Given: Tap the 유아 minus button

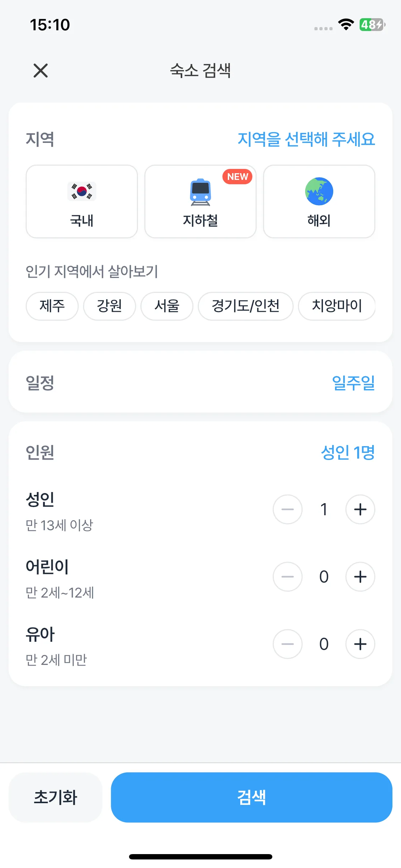Looking at the screenshot, I should [288, 644].
